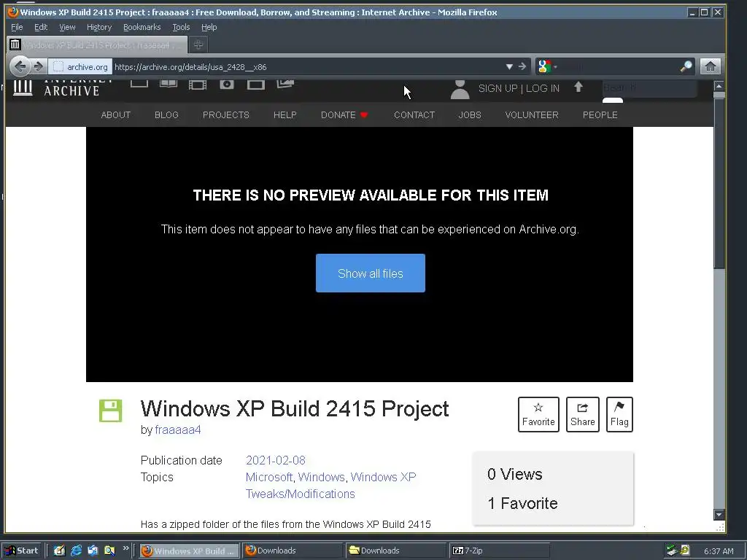The image size is (747, 560).
Task: Open the Internet Archive video film icon
Action: [198, 85]
